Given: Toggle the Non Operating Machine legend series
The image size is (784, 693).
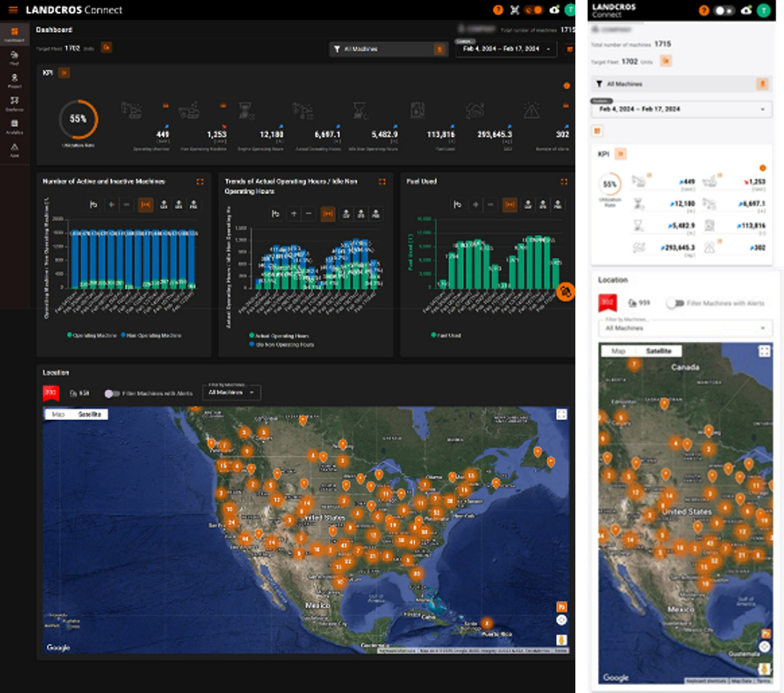Looking at the screenshot, I should (x=151, y=335).
